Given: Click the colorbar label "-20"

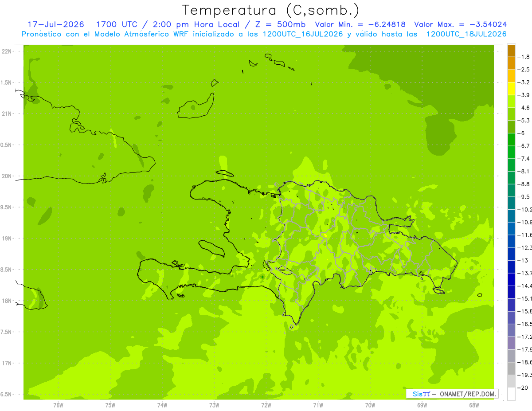Looking at the screenshot, I should click(x=523, y=388).
